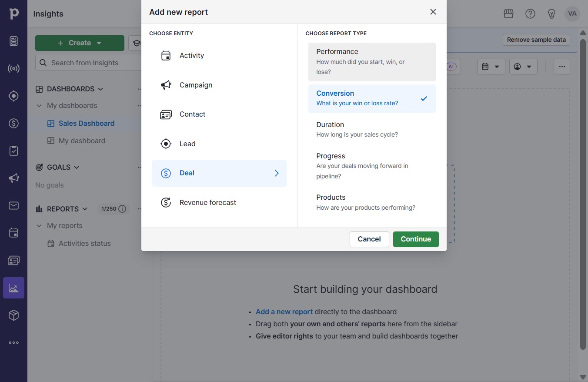Select the Performance report type

pyautogui.click(x=372, y=62)
